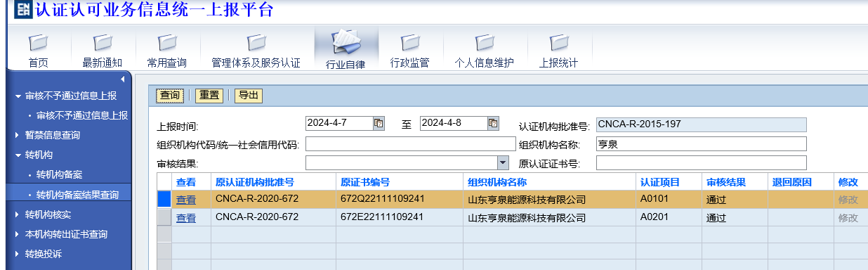Open the 首页 folder icon
The width and height of the screenshot is (868, 270).
coord(39,43)
